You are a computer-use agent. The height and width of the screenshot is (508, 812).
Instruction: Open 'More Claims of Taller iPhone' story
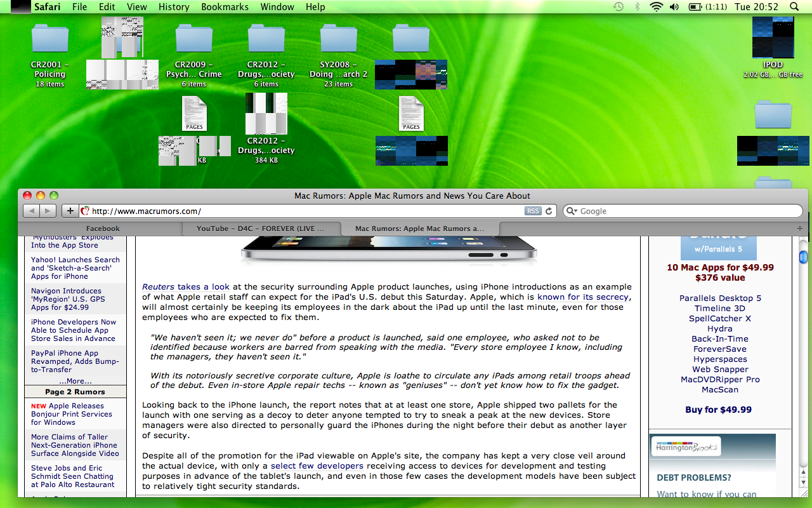[75, 445]
